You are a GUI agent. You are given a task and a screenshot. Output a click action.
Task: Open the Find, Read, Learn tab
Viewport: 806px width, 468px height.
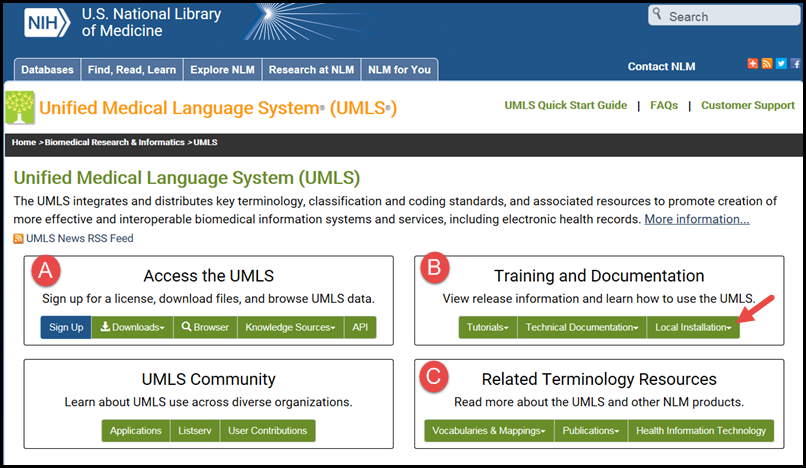(x=132, y=69)
